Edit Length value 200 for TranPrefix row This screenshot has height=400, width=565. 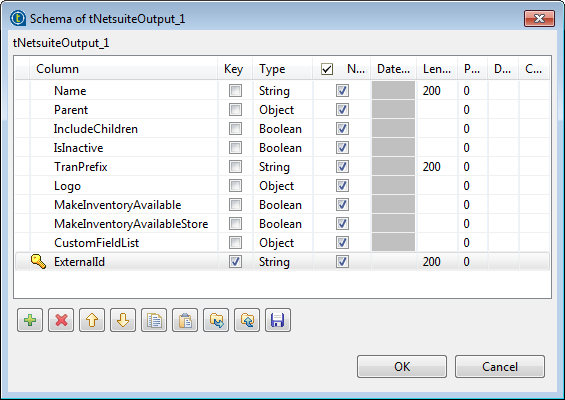[437, 167]
